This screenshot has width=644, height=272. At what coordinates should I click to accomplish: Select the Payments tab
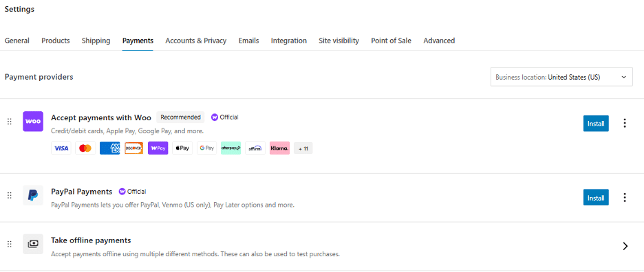point(138,41)
